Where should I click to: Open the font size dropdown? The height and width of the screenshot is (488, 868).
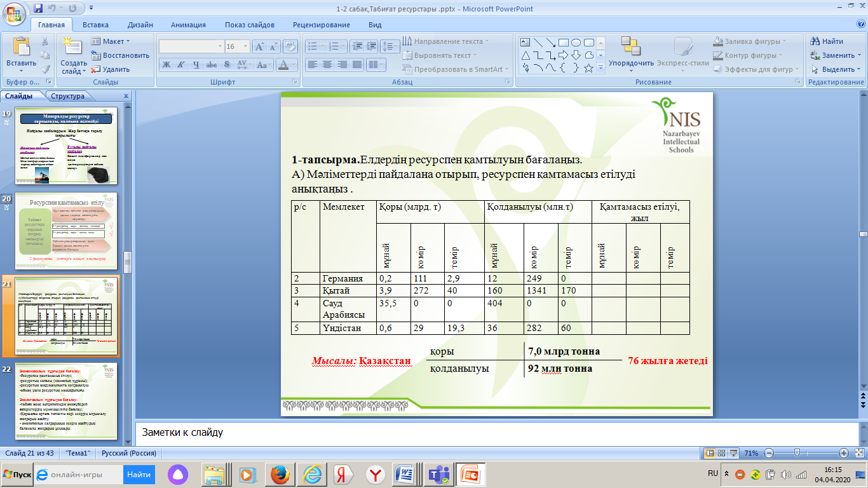pyautogui.click(x=246, y=46)
